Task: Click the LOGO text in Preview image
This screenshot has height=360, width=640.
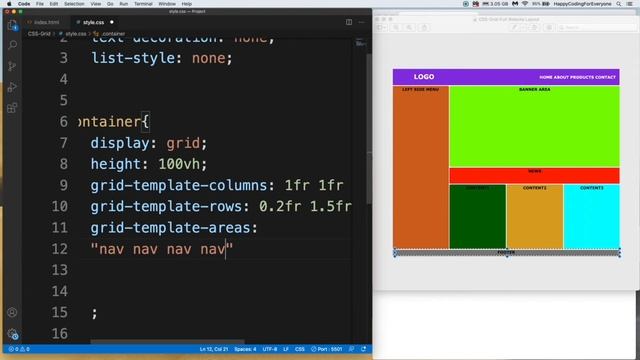Action: coord(424,77)
